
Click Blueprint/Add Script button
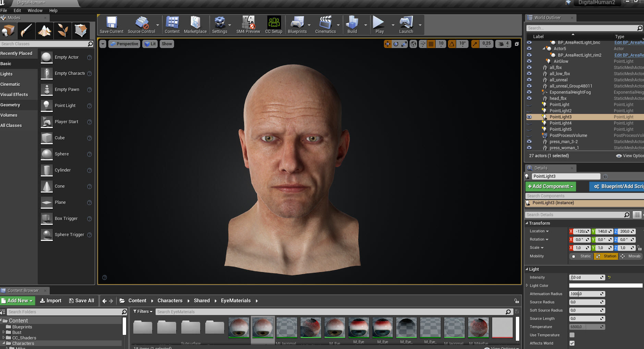click(x=617, y=186)
